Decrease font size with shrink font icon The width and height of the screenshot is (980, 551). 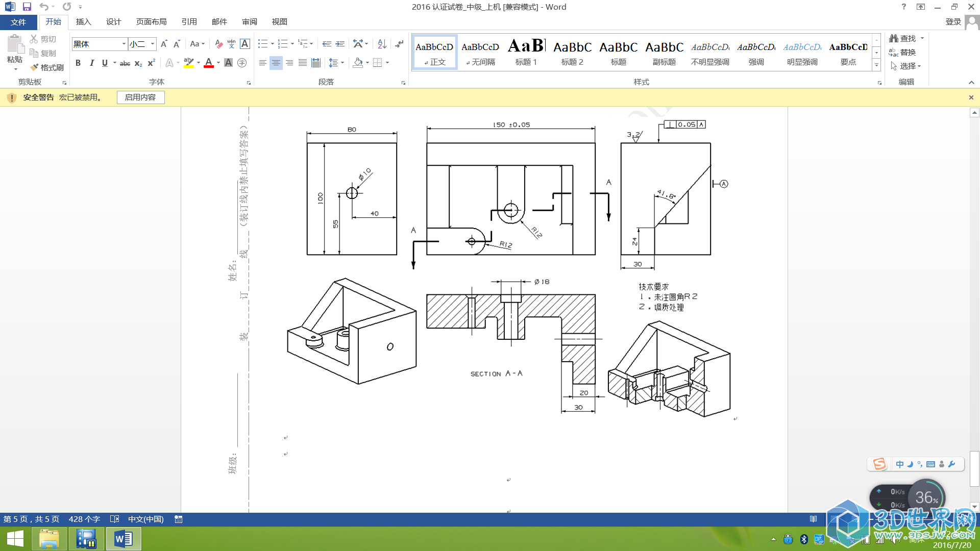click(177, 44)
